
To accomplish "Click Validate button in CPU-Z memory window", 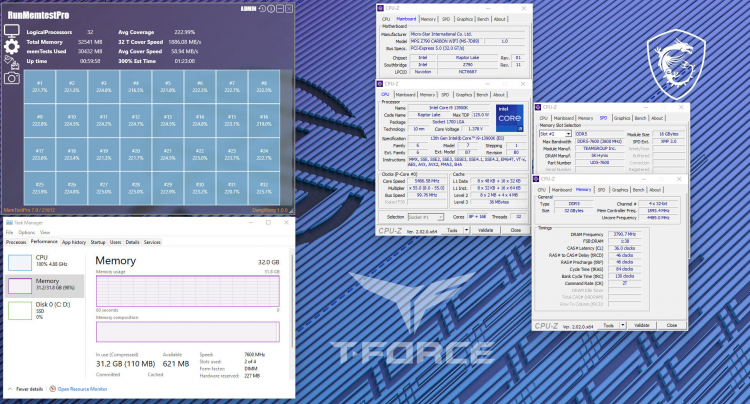I will [x=641, y=325].
